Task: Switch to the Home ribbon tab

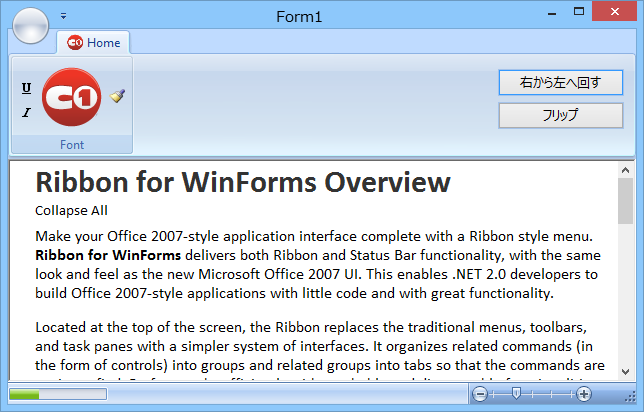Action: coord(94,43)
